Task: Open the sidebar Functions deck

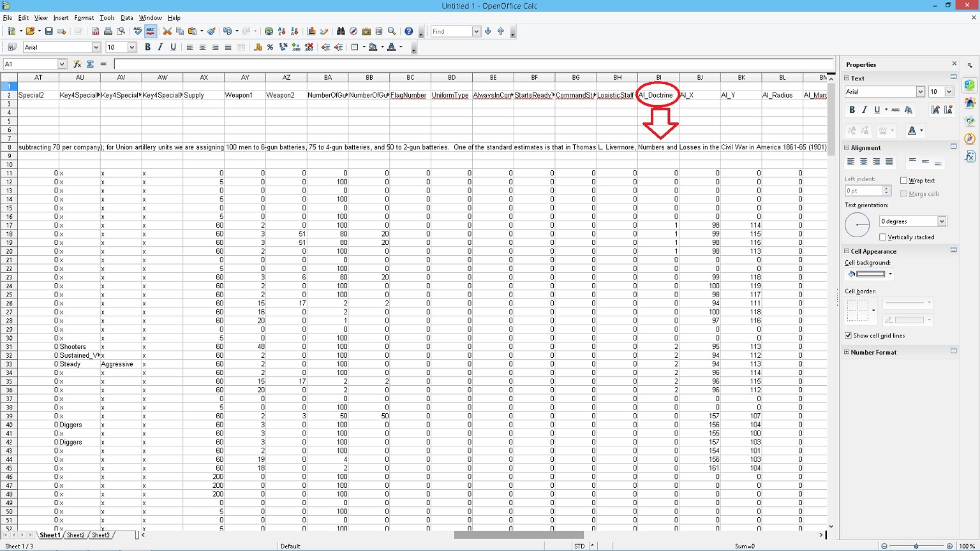Action: point(970,156)
